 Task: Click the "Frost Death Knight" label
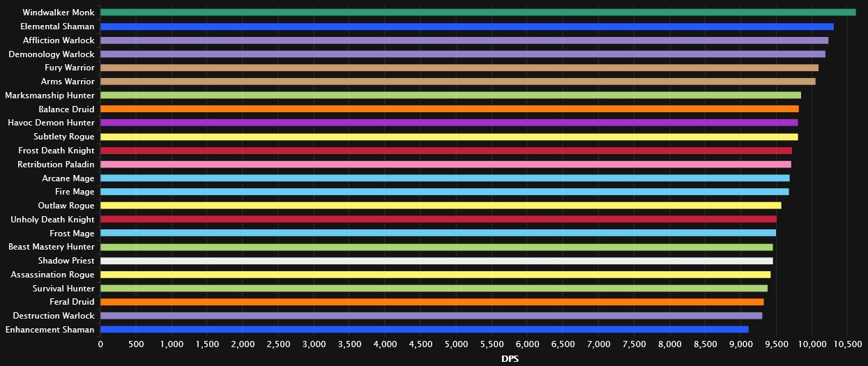pyautogui.click(x=56, y=151)
